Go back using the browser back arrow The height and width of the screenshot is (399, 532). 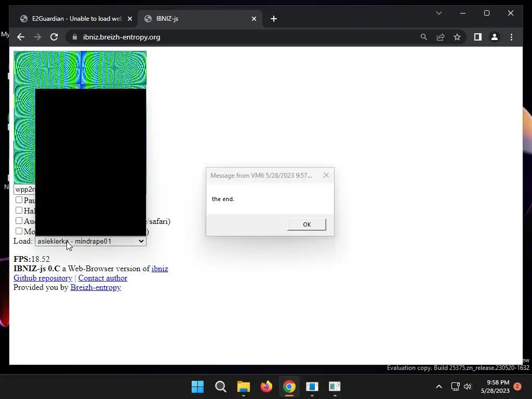pyautogui.click(x=21, y=37)
